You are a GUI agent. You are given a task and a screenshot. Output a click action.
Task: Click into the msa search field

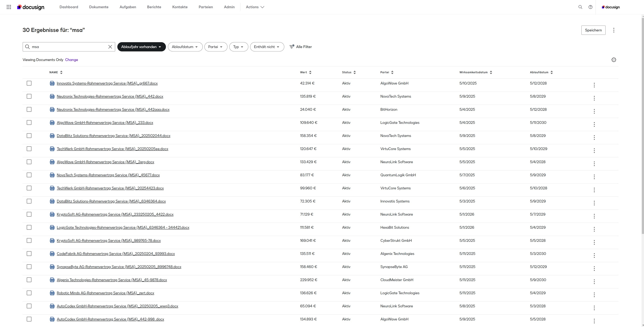point(69,47)
